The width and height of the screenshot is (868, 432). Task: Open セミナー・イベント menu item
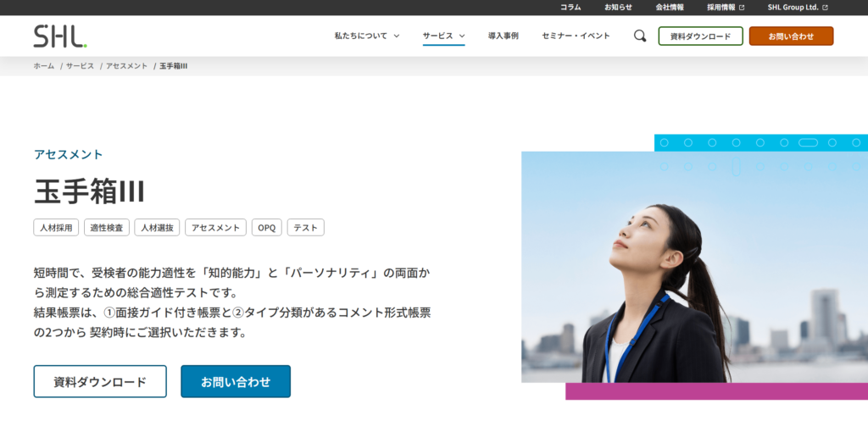click(x=576, y=36)
